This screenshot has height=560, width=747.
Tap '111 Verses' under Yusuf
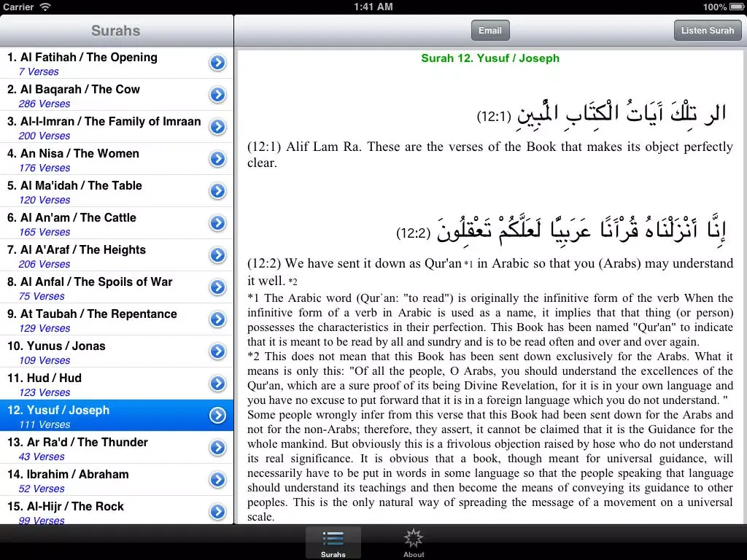[44, 425]
